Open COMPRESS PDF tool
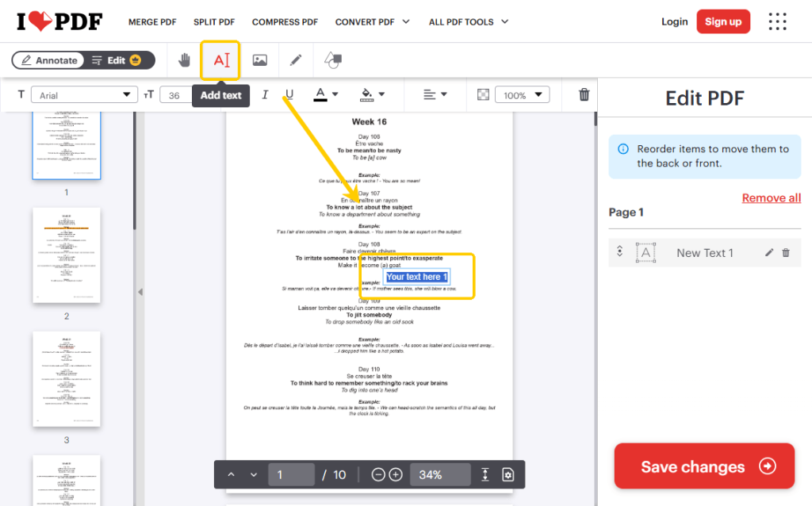The width and height of the screenshot is (812, 506). [x=285, y=21]
